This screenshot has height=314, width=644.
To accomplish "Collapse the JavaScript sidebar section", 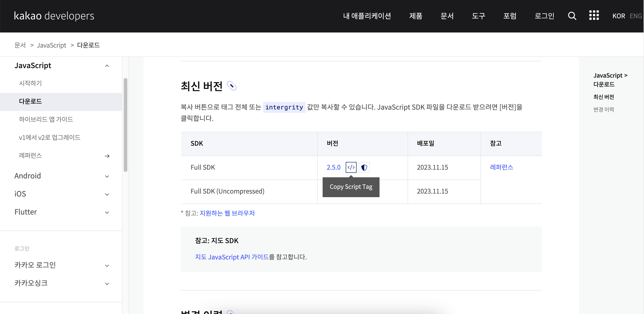I will [107, 66].
